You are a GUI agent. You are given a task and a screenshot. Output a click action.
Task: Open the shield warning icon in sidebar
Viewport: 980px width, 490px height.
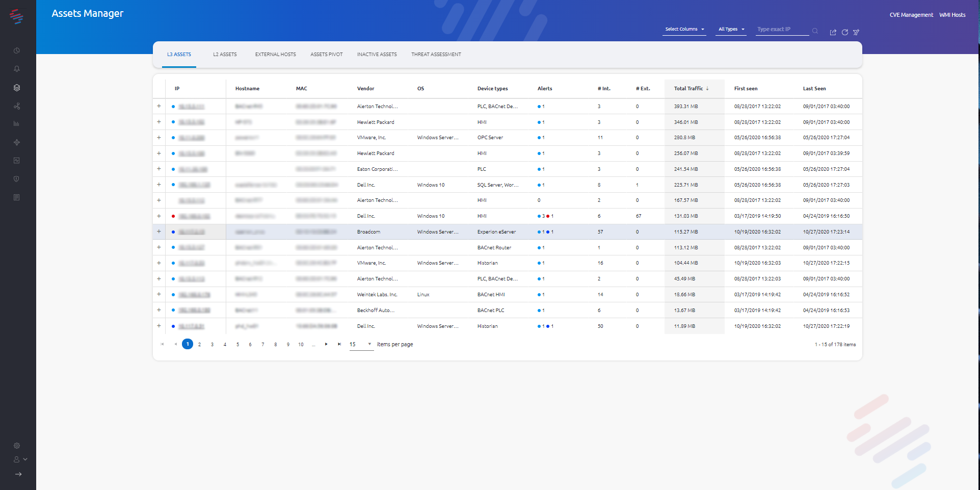click(17, 179)
